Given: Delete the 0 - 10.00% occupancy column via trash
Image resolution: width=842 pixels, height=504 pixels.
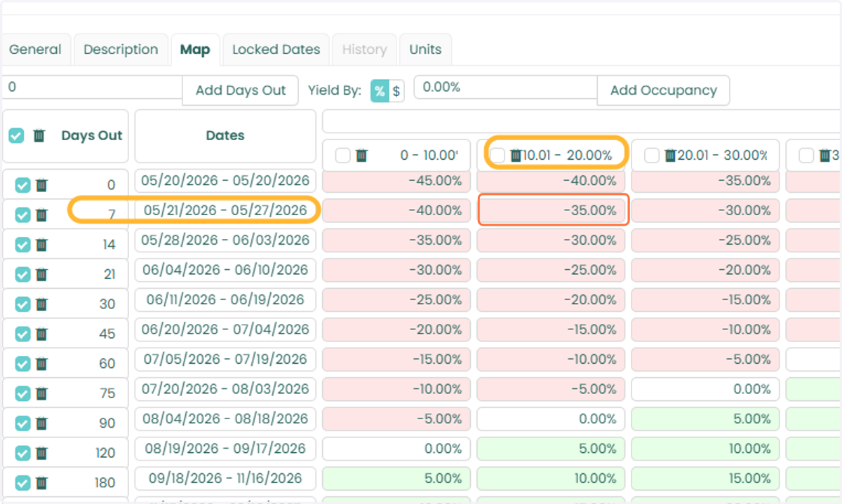Looking at the screenshot, I should (361, 156).
